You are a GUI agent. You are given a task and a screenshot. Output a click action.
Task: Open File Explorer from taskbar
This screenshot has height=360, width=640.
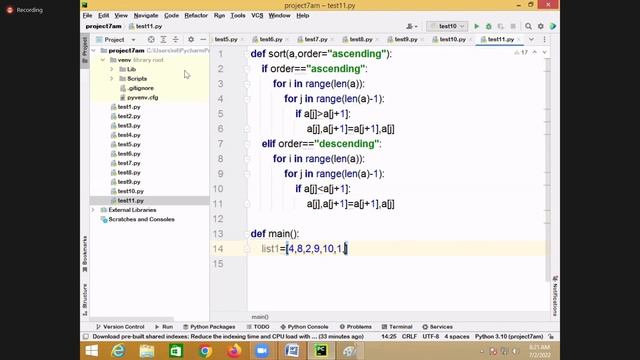(x=147, y=351)
